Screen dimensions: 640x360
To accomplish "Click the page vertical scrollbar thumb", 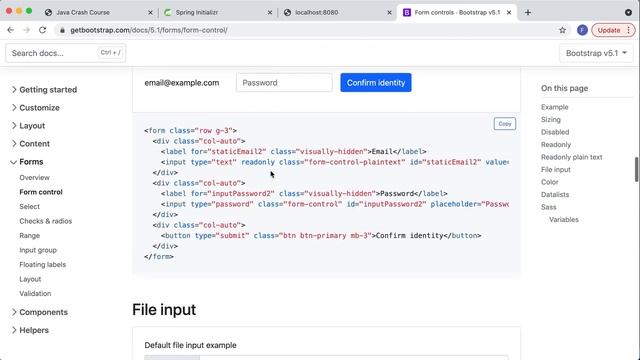I will pos(636,169).
